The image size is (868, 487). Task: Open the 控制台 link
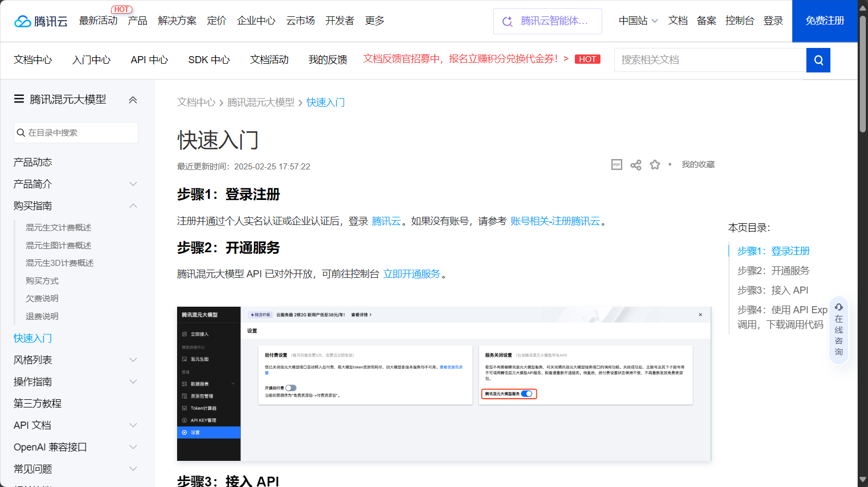pyautogui.click(x=739, y=21)
